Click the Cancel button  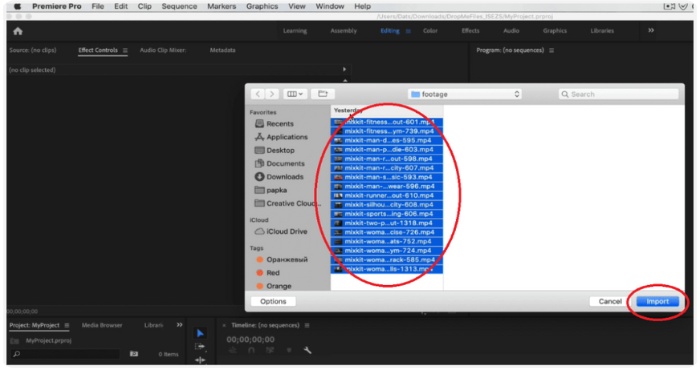click(610, 301)
